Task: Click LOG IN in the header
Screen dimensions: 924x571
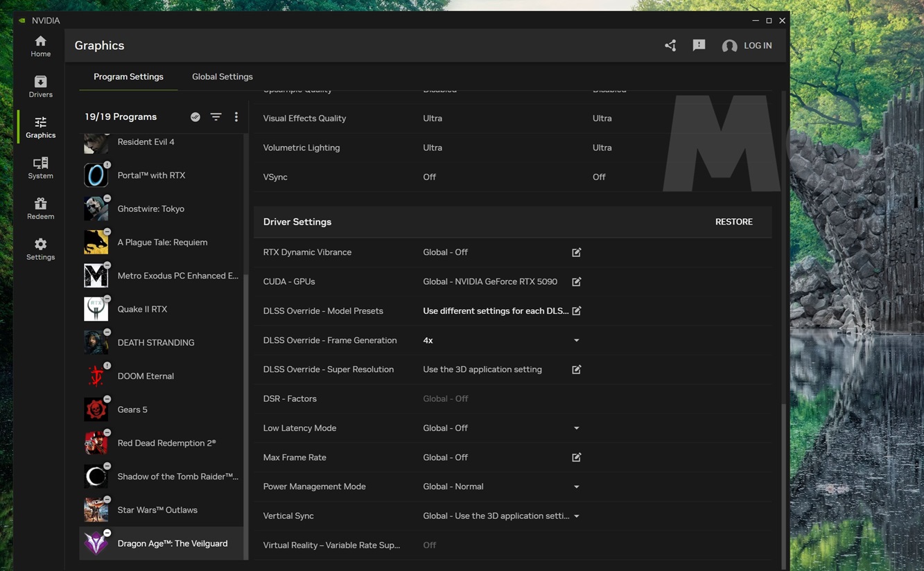Action: (757, 46)
